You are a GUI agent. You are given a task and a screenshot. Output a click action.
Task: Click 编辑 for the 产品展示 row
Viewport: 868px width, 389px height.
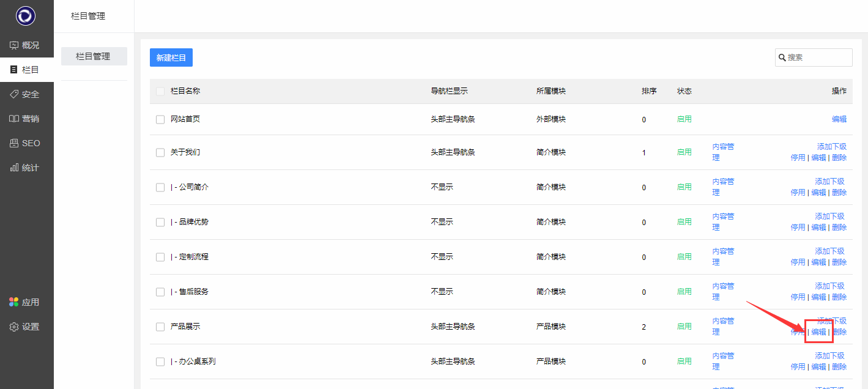coord(818,332)
